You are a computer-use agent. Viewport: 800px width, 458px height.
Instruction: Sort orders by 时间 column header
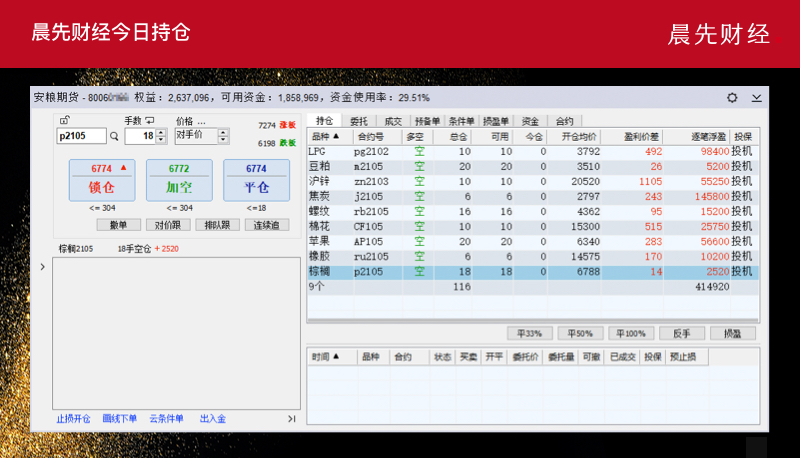326,356
